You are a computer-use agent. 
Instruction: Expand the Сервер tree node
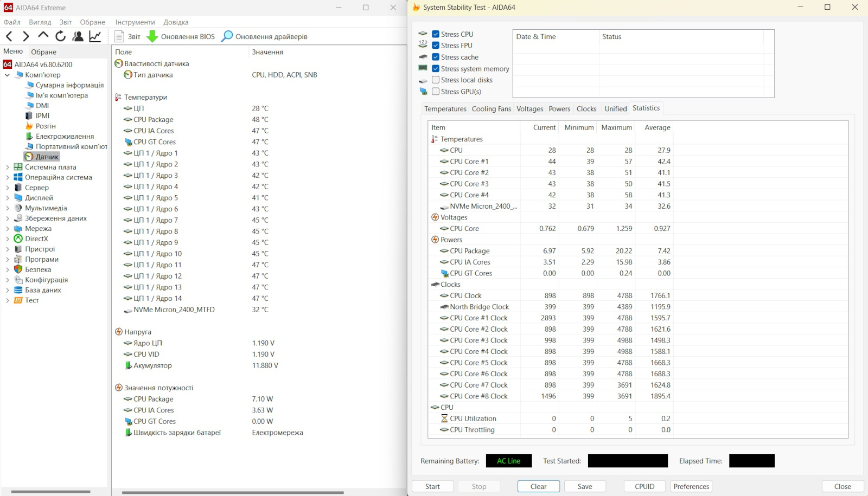(7, 188)
